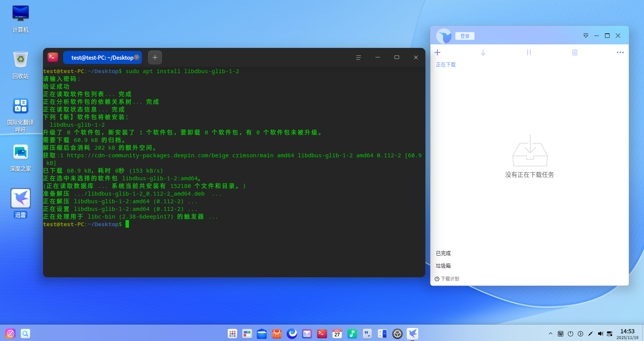Select the 迅雷 desktop icon
The image size is (644, 341).
click(20, 204)
